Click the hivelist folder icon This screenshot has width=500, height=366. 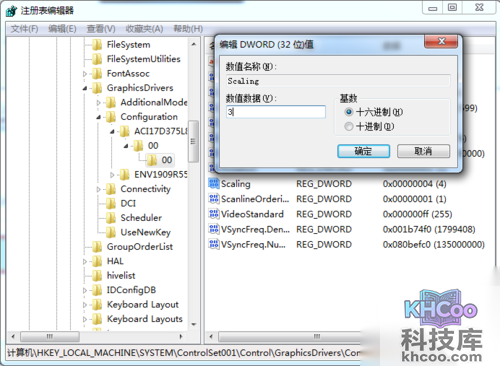click(x=97, y=276)
